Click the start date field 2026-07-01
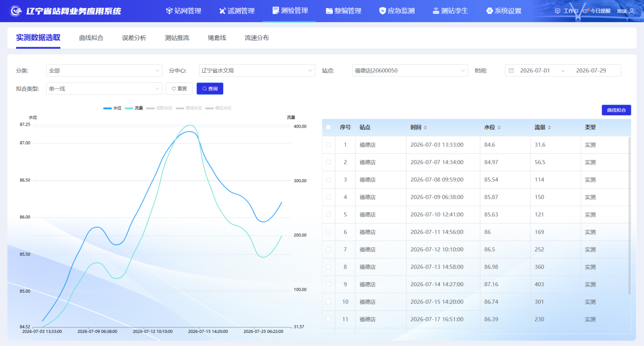 point(535,71)
